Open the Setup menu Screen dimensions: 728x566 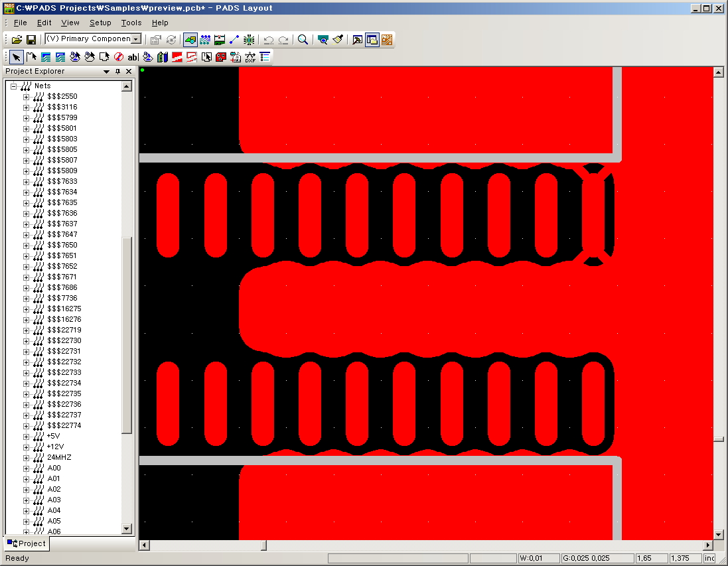click(x=100, y=23)
